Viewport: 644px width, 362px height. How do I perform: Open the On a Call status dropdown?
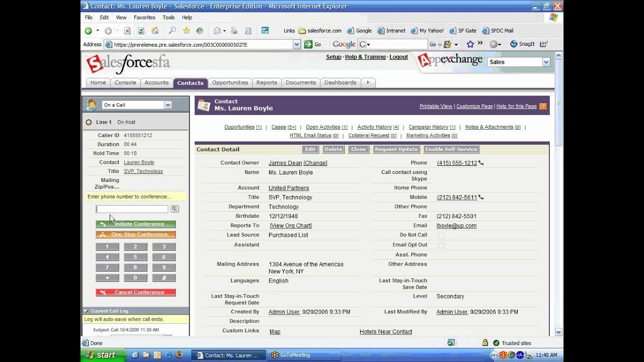point(168,105)
